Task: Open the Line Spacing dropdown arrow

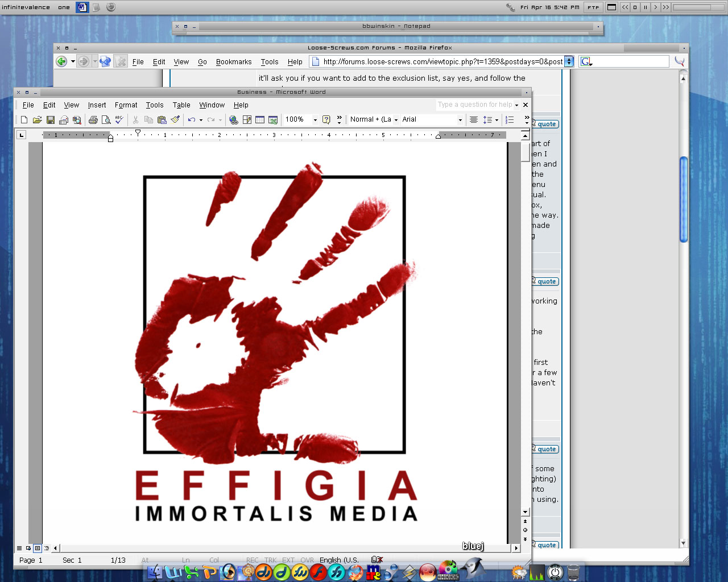Action: click(x=497, y=120)
